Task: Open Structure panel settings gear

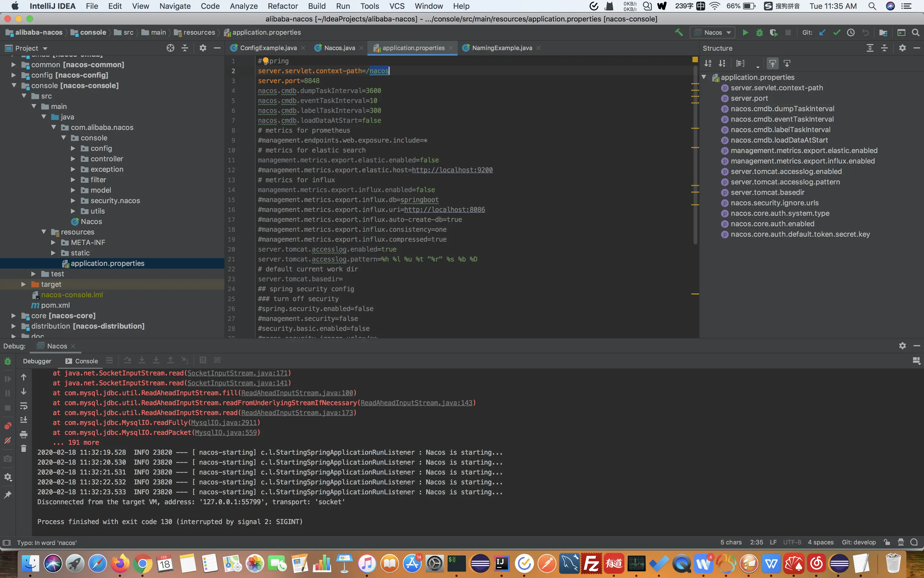Action: pyautogui.click(x=902, y=48)
